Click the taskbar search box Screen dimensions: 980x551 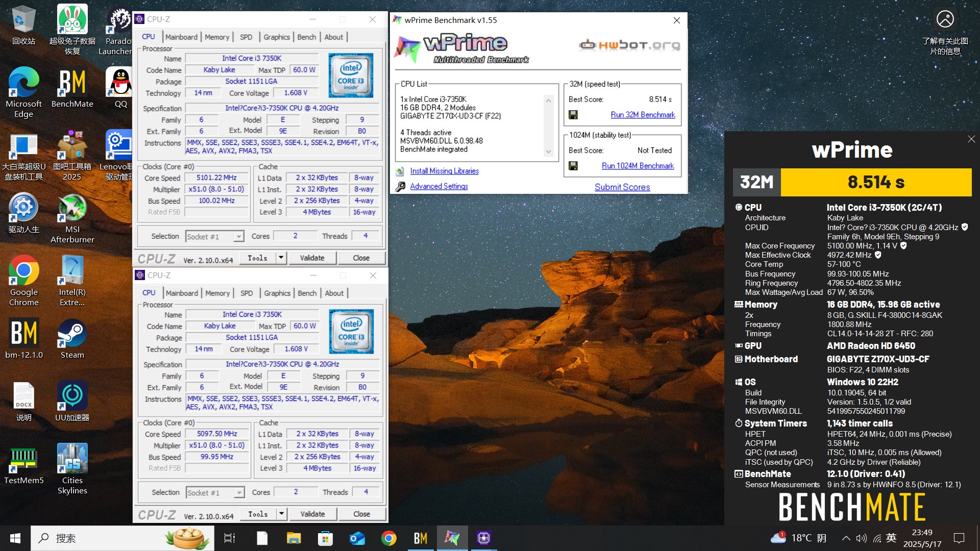(122, 538)
